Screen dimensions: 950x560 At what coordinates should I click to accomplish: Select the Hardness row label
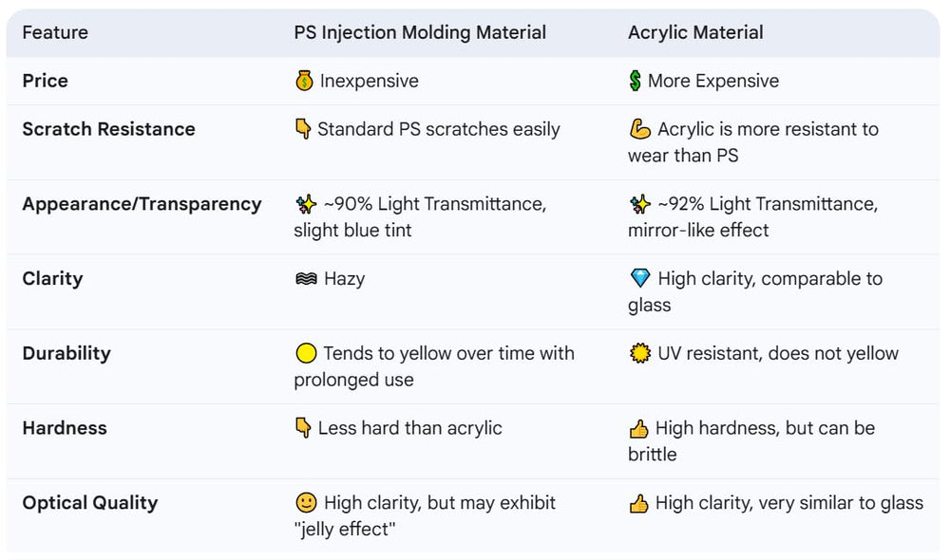click(x=65, y=428)
